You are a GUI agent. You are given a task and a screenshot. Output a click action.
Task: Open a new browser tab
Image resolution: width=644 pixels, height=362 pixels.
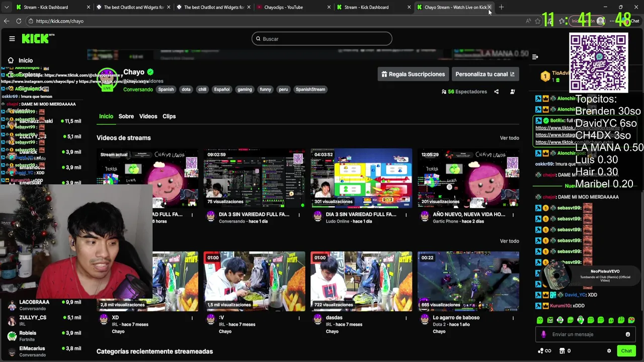tap(501, 7)
